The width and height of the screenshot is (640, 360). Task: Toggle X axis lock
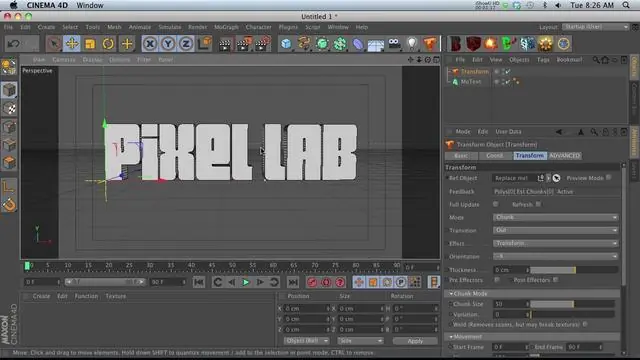[x=150, y=44]
